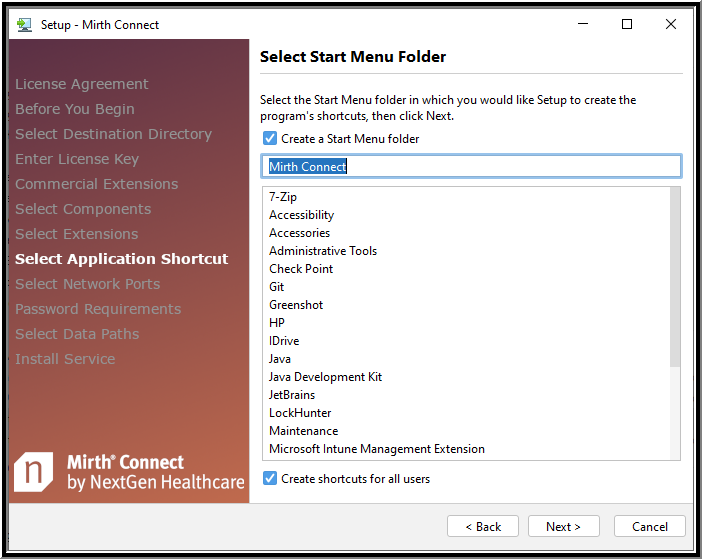Viewport: 702px width, 559px height.
Task: Click the folder list scrollbar thumb
Action: coord(675,277)
